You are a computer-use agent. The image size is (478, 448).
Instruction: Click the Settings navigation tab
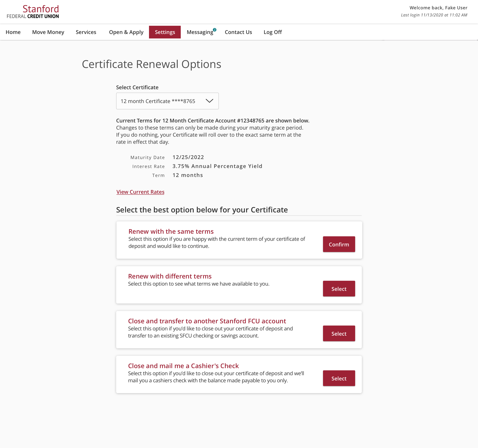point(165,32)
